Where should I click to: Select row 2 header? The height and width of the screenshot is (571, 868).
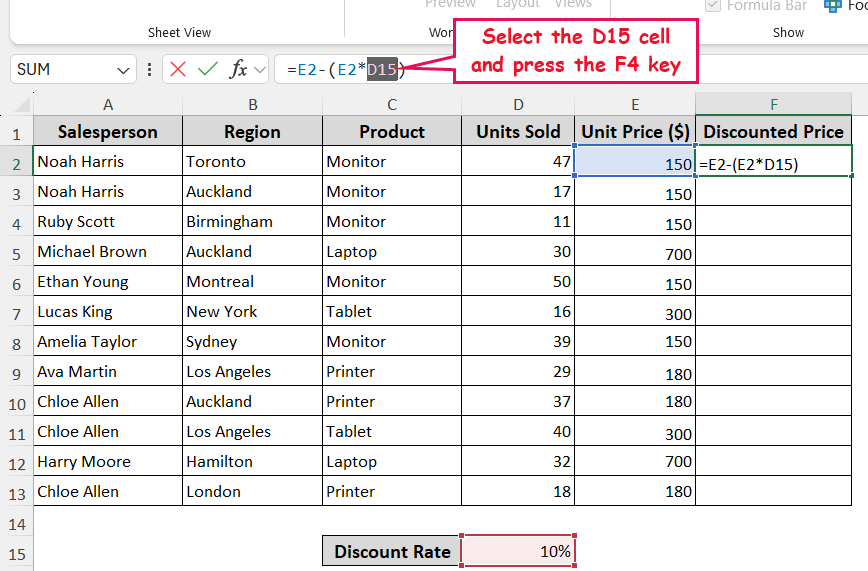click(16, 162)
